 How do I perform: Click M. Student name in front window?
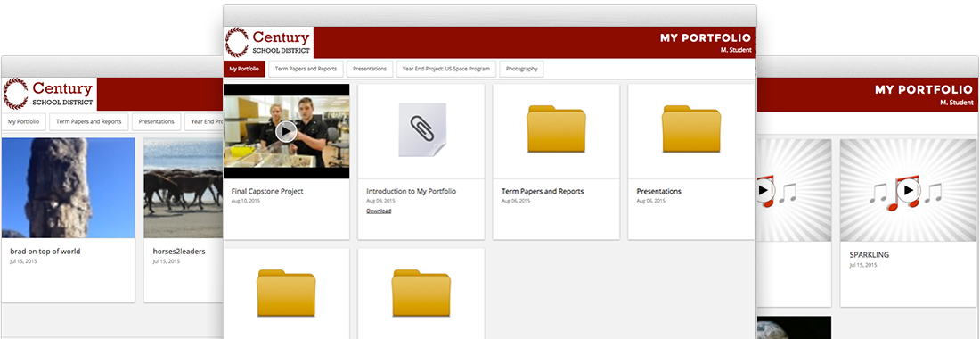[x=736, y=50]
